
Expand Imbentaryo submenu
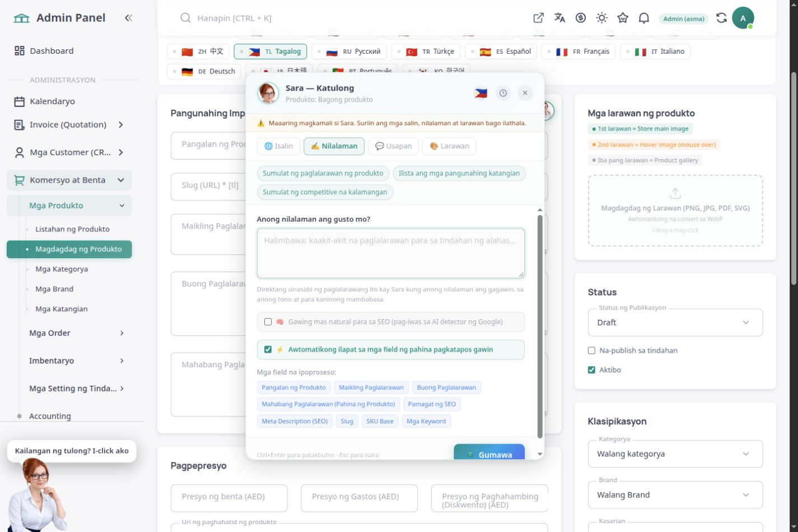(x=76, y=361)
